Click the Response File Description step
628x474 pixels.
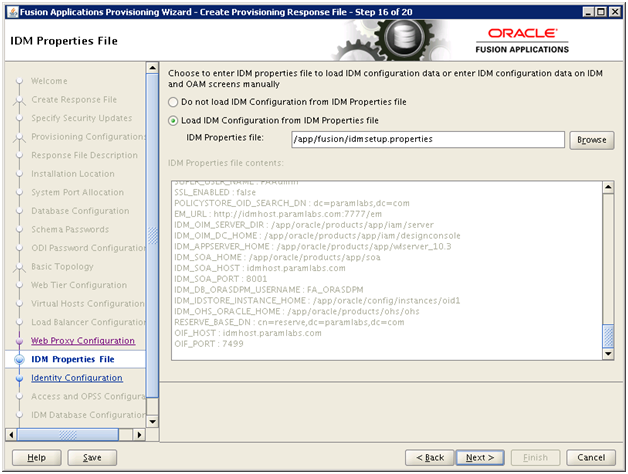point(85,155)
